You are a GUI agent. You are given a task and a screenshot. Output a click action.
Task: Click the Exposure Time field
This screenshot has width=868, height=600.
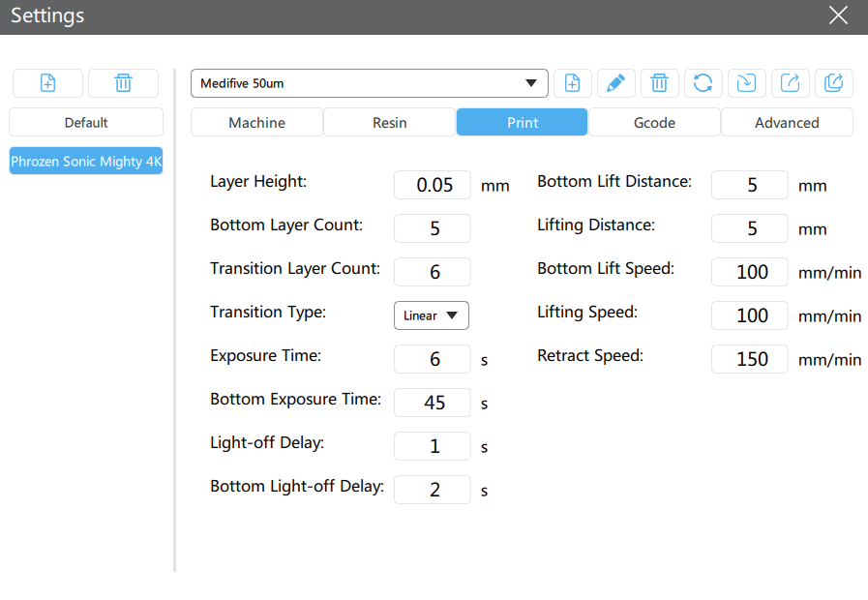(433, 359)
